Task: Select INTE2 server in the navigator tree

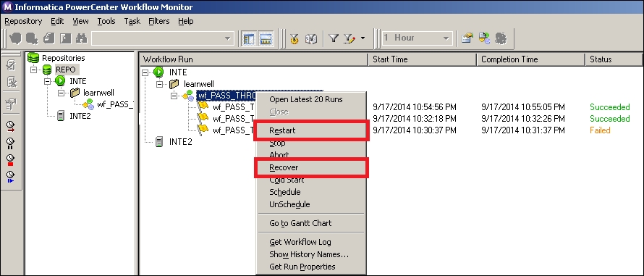Action: click(80, 116)
